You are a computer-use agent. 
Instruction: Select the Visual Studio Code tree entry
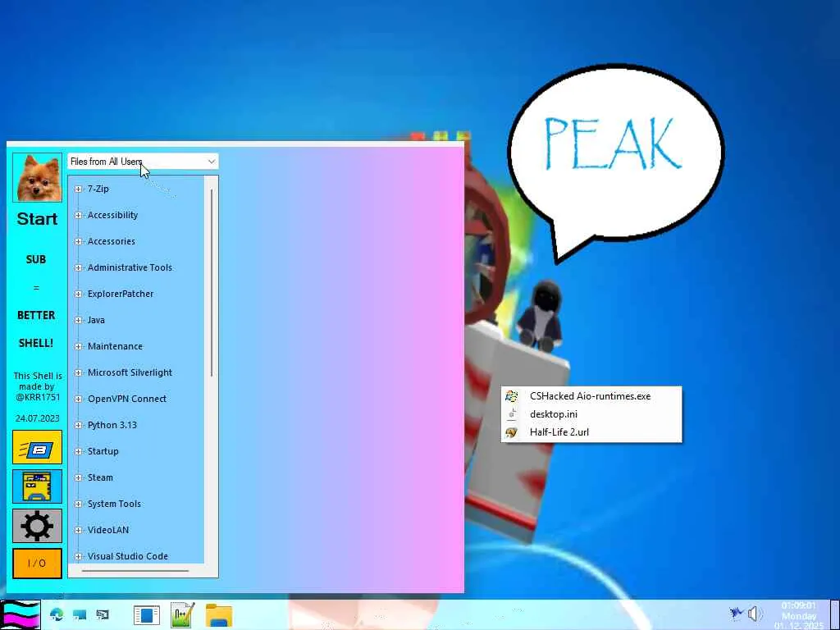pyautogui.click(x=127, y=556)
